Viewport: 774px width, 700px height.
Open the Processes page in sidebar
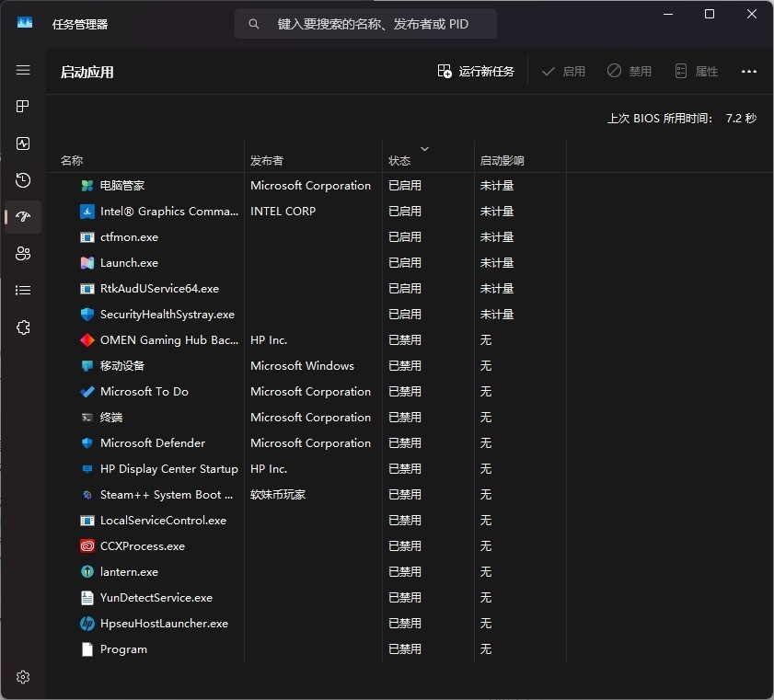pos(23,107)
